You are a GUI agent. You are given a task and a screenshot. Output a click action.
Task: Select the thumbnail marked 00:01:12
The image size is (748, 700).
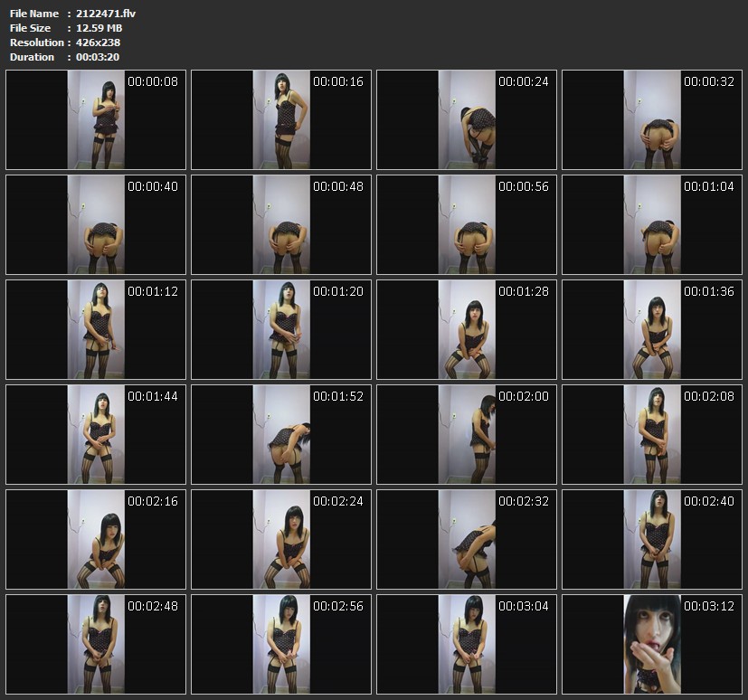tap(96, 330)
